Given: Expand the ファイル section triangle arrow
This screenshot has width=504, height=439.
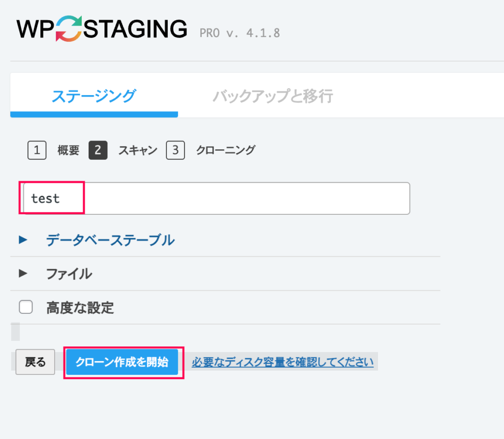Looking at the screenshot, I should [23, 273].
